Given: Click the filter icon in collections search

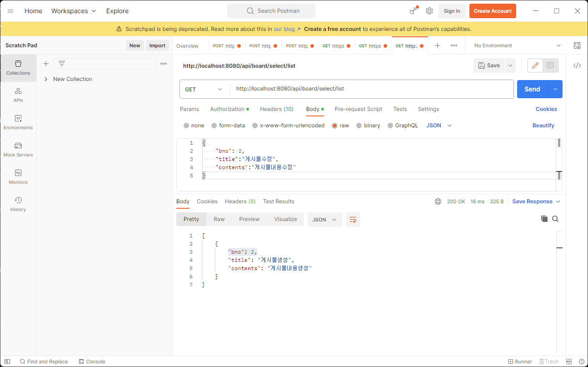Looking at the screenshot, I should coord(61,64).
